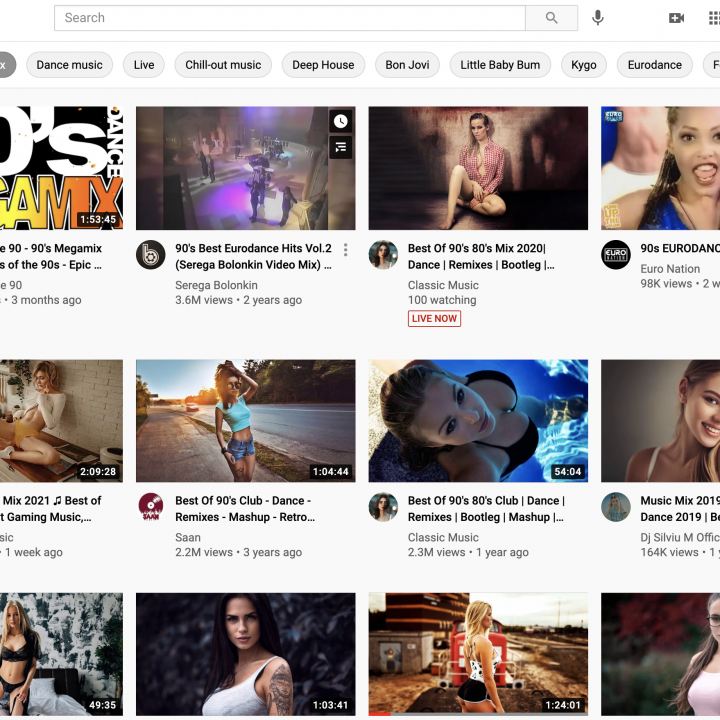
Task: Open the create video camera icon
Action: pyautogui.click(x=676, y=18)
